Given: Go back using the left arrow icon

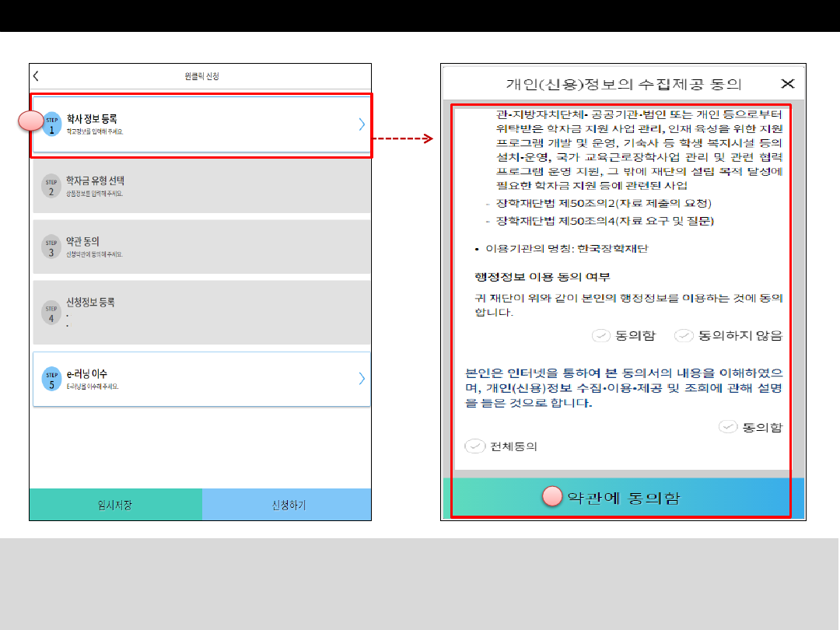Looking at the screenshot, I should tap(36, 76).
